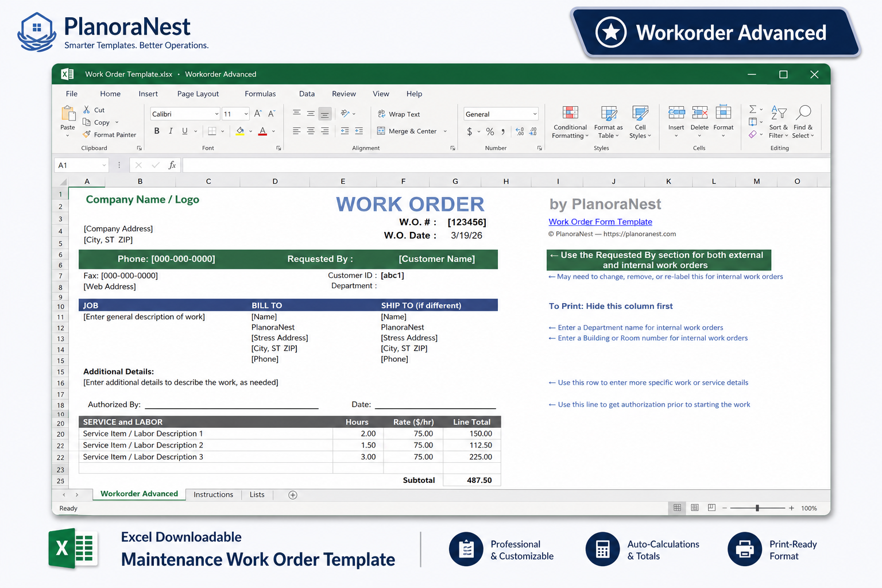Select column D header
The width and height of the screenshot is (882, 588).
click(x=275, y=181)
